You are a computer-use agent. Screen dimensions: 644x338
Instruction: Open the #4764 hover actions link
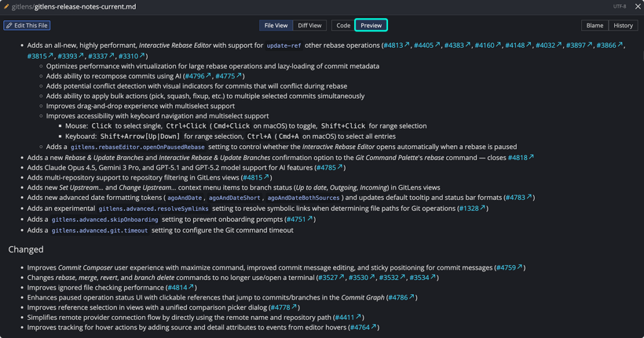[x=364, y=327]
